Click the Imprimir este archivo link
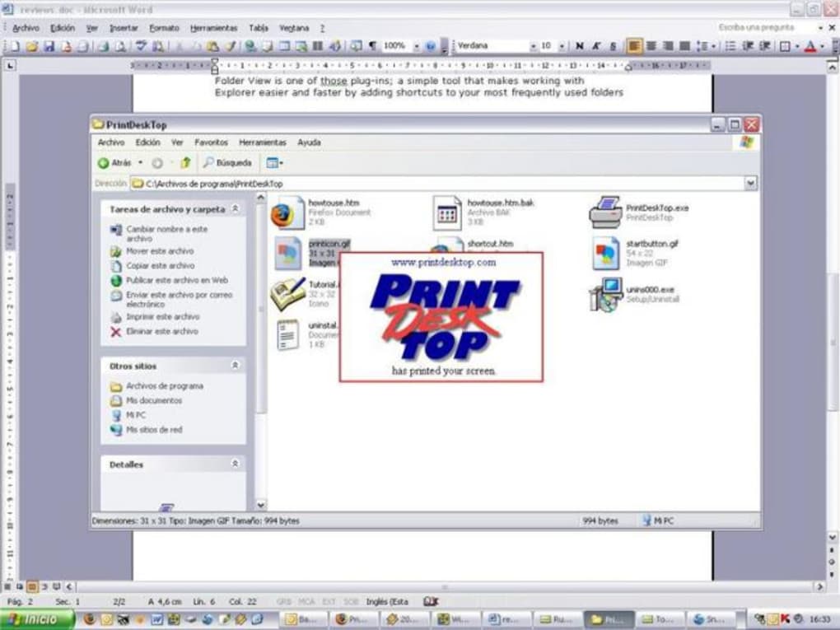Screen dimensions: 840x630 [x=163, y=317]
